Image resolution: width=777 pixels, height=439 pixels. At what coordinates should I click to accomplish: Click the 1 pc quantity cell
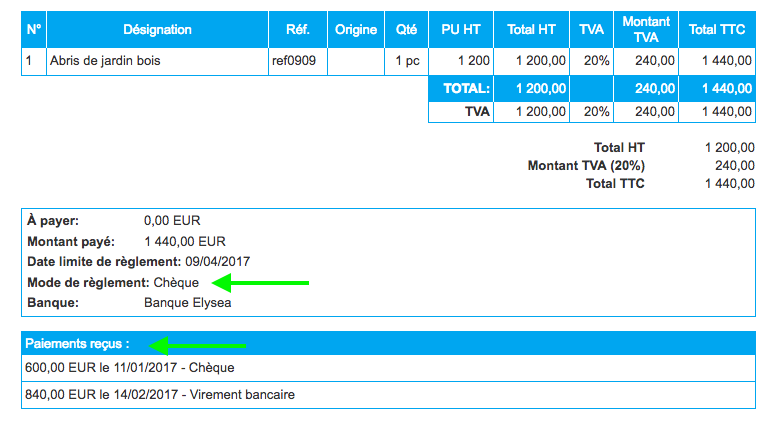[406, 61]
